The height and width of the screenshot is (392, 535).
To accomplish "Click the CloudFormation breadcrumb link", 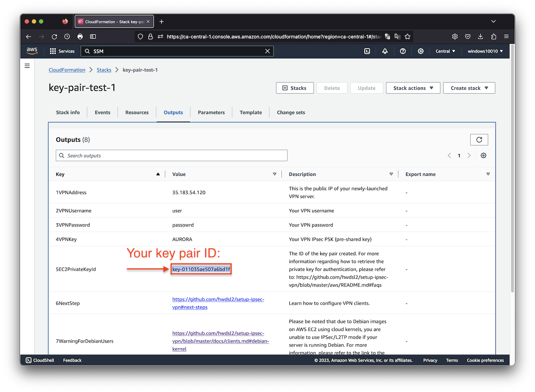I will [67, 70].
